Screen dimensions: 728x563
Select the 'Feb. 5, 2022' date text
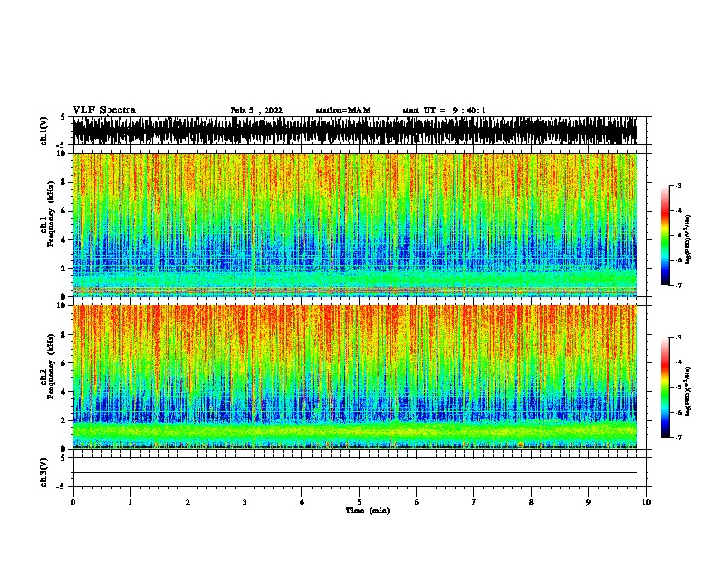[256, 110]
